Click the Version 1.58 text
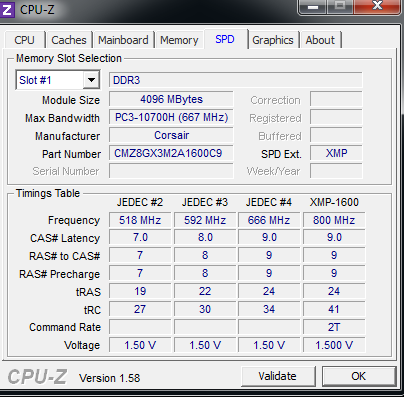The height and width of the screenshot is (397, 404). [x=110, y=378]
